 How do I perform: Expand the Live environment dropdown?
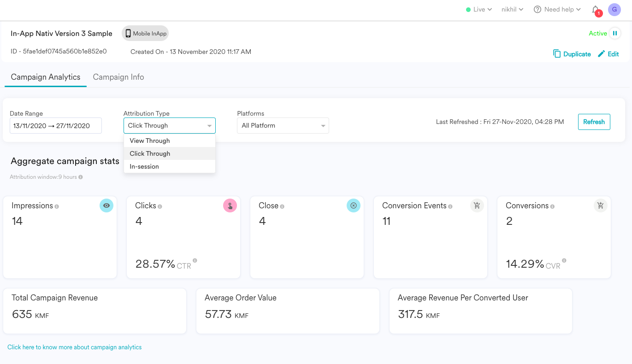pyautogui.click(x=479, y=10)
